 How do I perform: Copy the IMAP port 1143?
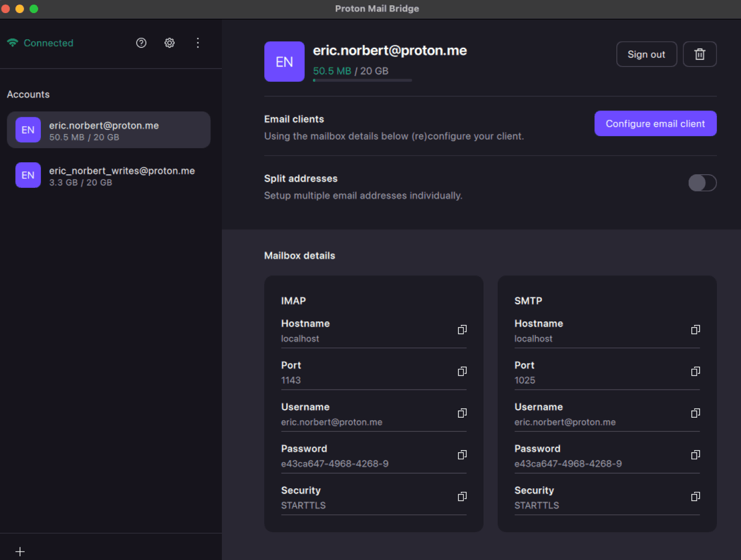pos(462,372)
